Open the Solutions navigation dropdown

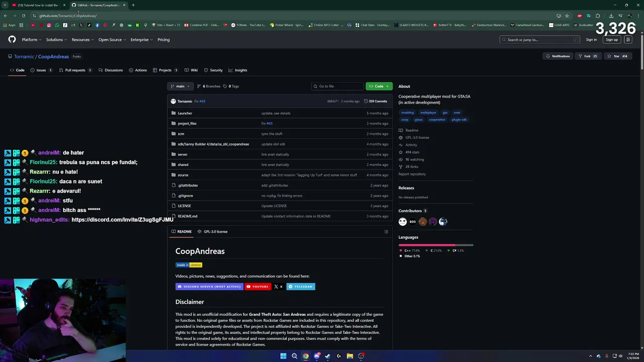pyautogui.click(x=56, y=40)
